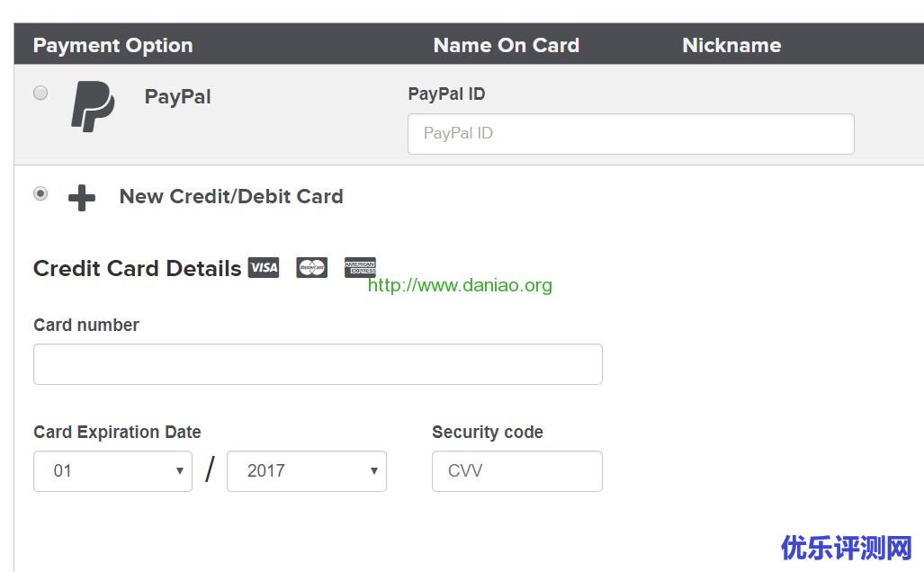
Task: Click the Nickname column header
Action: coord(731,45)
